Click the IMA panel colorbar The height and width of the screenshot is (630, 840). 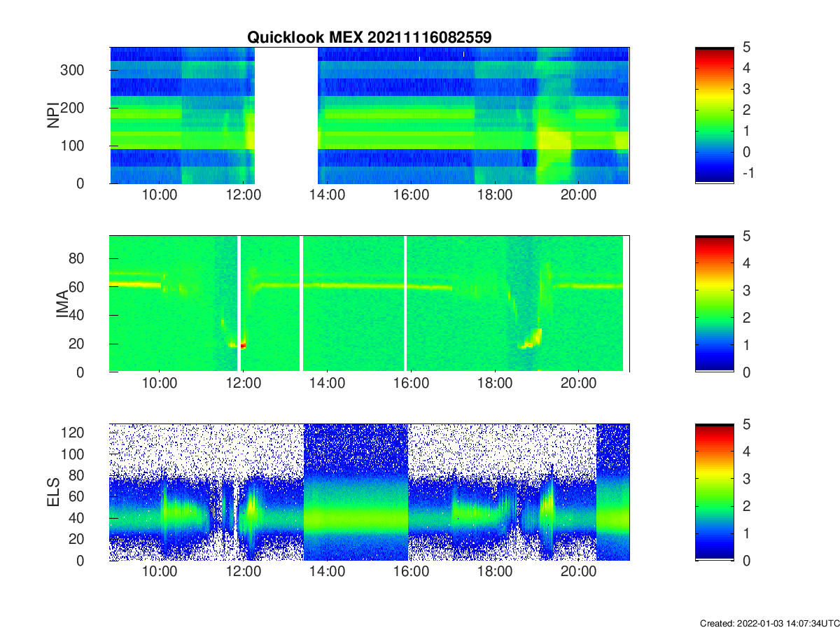click(715, 304)
